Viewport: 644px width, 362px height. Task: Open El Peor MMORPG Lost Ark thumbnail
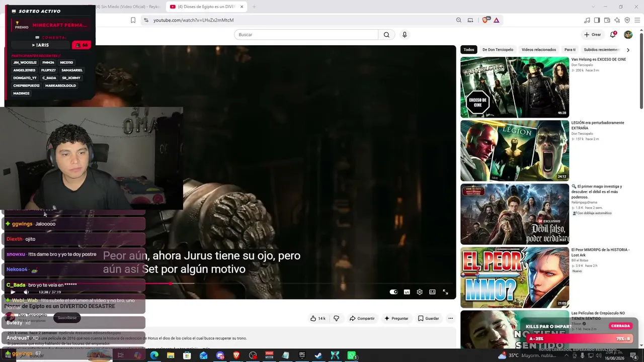point(515,277)
